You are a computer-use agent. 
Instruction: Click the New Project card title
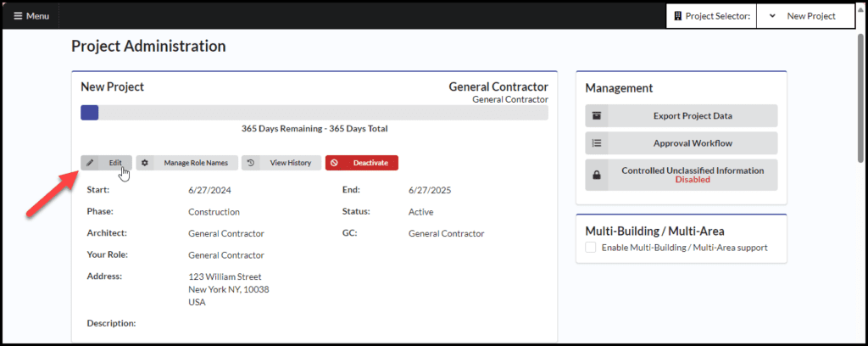[x=113, y=86]
